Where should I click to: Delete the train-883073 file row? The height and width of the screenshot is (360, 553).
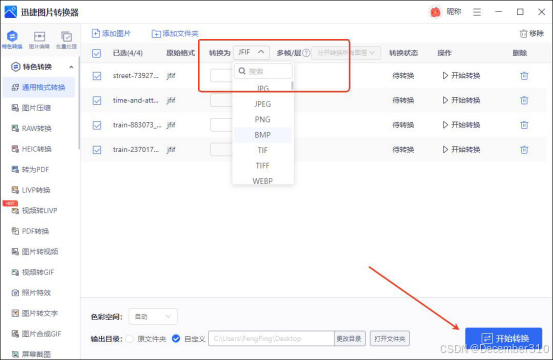pos(524,125)
